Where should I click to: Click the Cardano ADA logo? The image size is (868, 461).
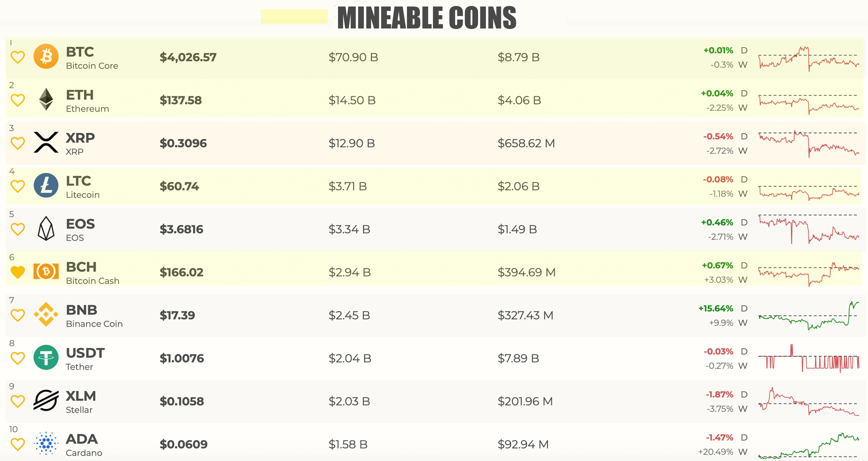click(x=46, y=444)
